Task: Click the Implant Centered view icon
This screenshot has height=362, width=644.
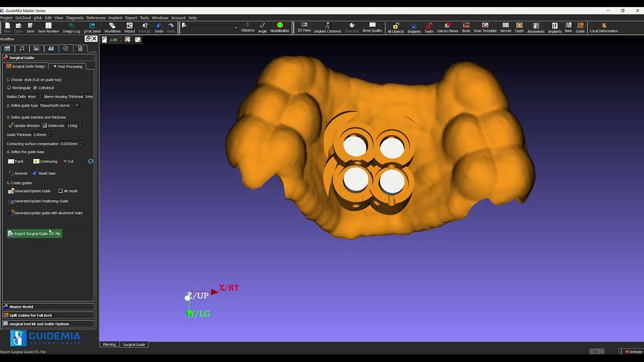Action: point(328,27)
